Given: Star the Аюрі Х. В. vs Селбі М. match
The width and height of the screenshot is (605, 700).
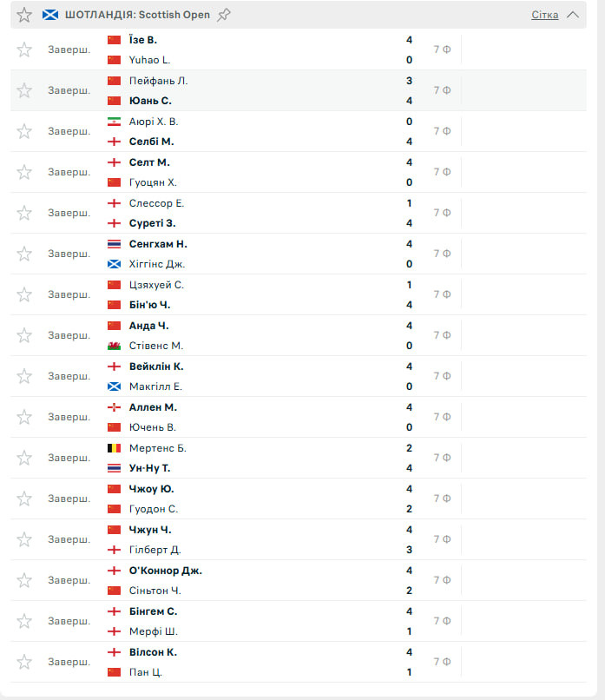Looking at the screenshot, I should tap(24, 131).
